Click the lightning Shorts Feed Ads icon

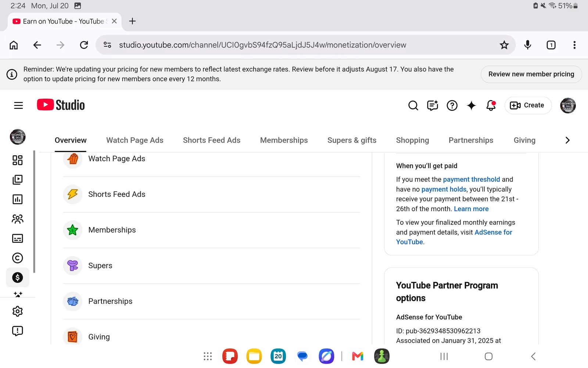click(x=73, y=194)
